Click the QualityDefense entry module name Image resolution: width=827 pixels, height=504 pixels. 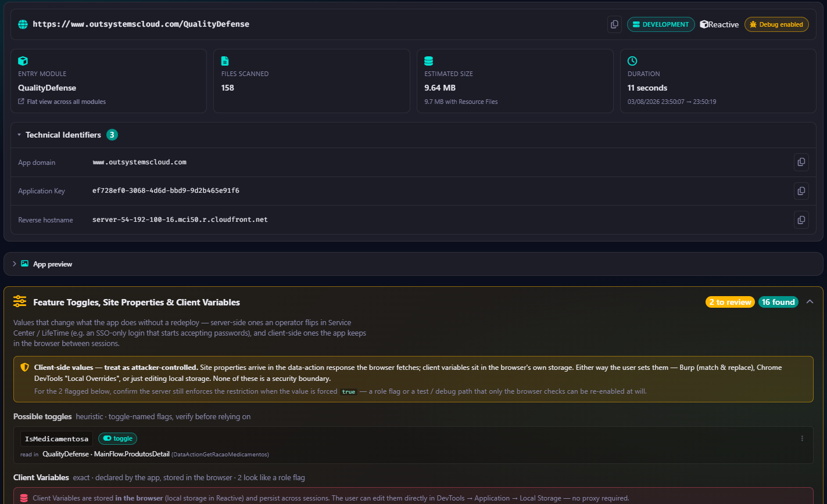(47, 88)
